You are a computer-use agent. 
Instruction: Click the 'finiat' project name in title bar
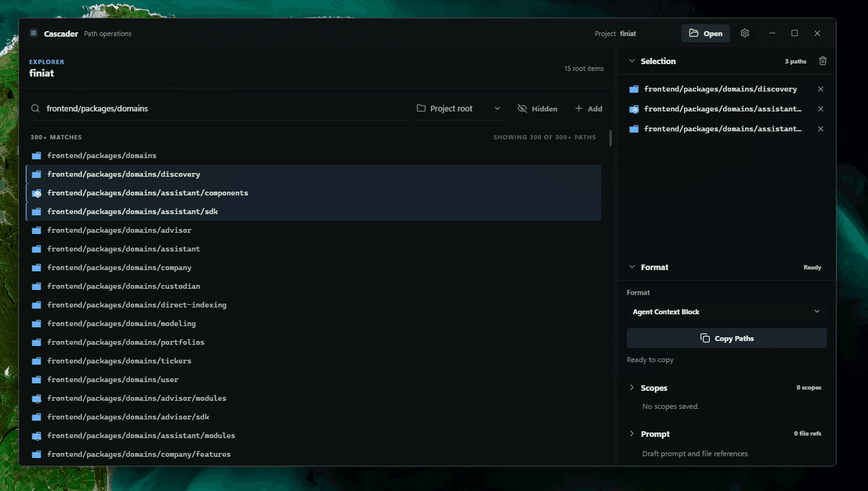[628, 34]
